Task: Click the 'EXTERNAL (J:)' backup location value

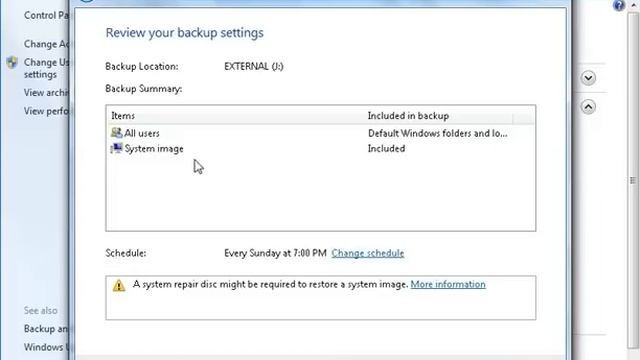Action: [253, 66]
